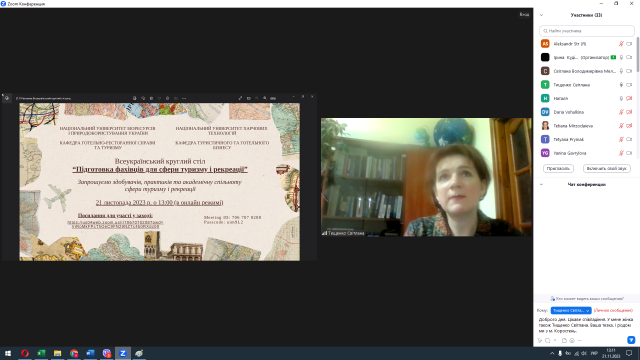This screenshot has height=360, width=640.
Task: Click the View button above shared screen
Action: 524,15
